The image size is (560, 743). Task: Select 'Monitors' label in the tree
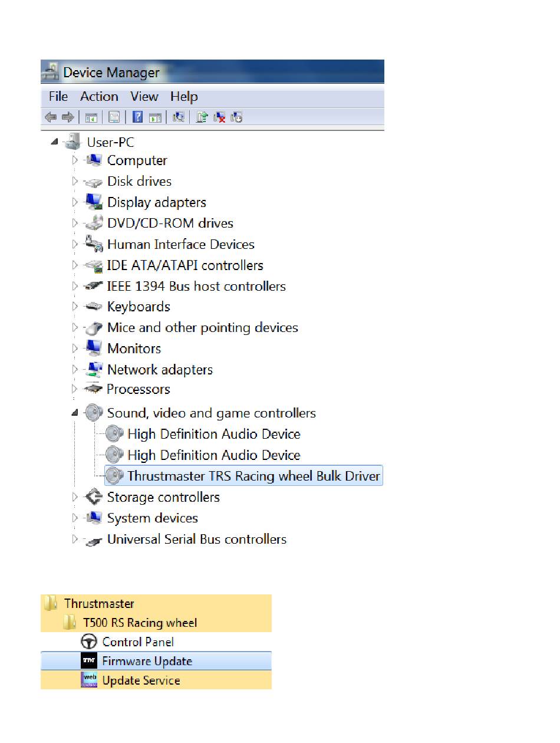134,349
